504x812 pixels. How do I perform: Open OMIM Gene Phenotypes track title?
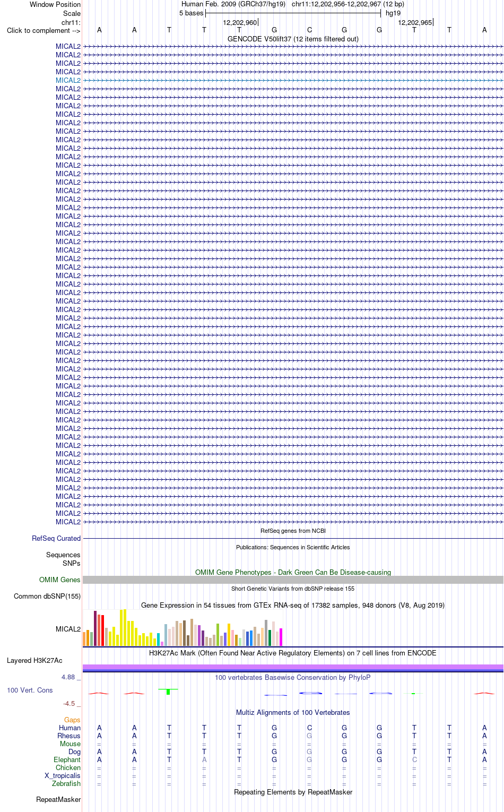click(x=293, y=572)
